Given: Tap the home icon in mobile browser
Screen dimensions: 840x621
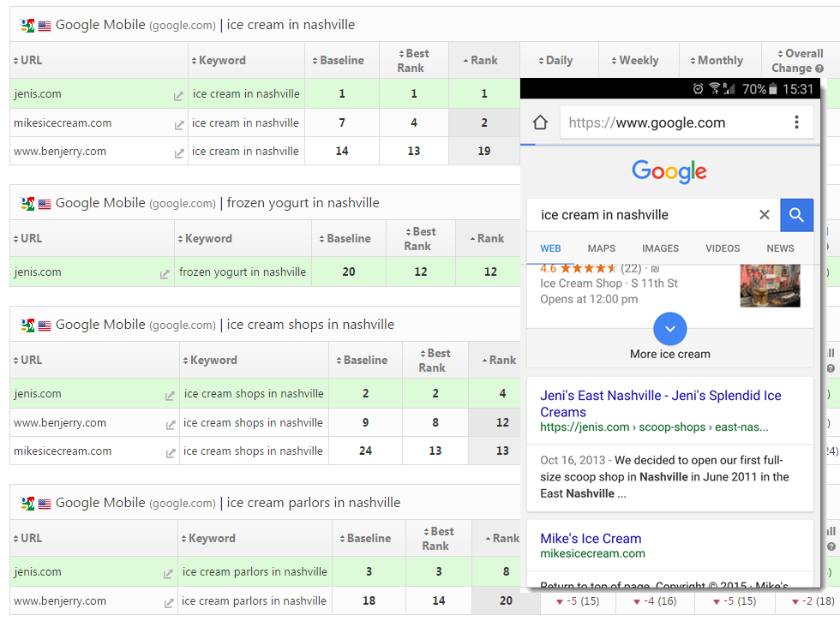Looking at the screenshot, I should 540,122.
